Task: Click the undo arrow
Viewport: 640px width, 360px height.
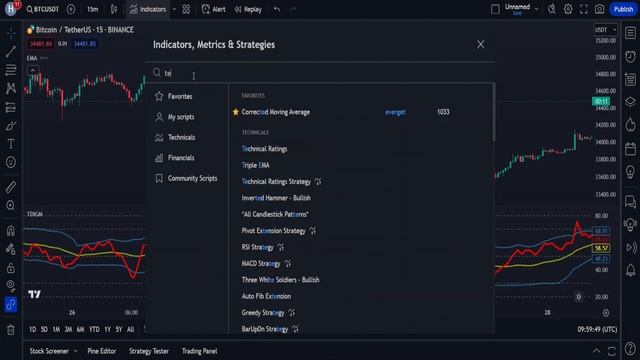Action: coord(277,9)
